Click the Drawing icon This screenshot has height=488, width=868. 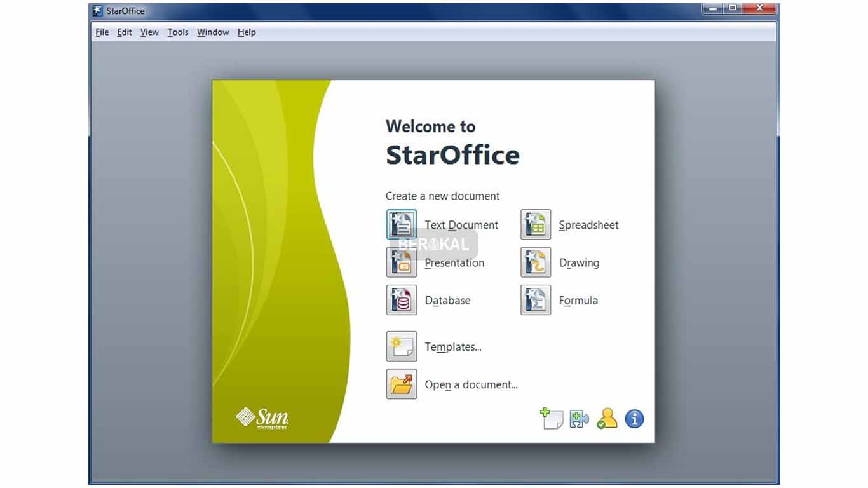(x=536, y=262)
